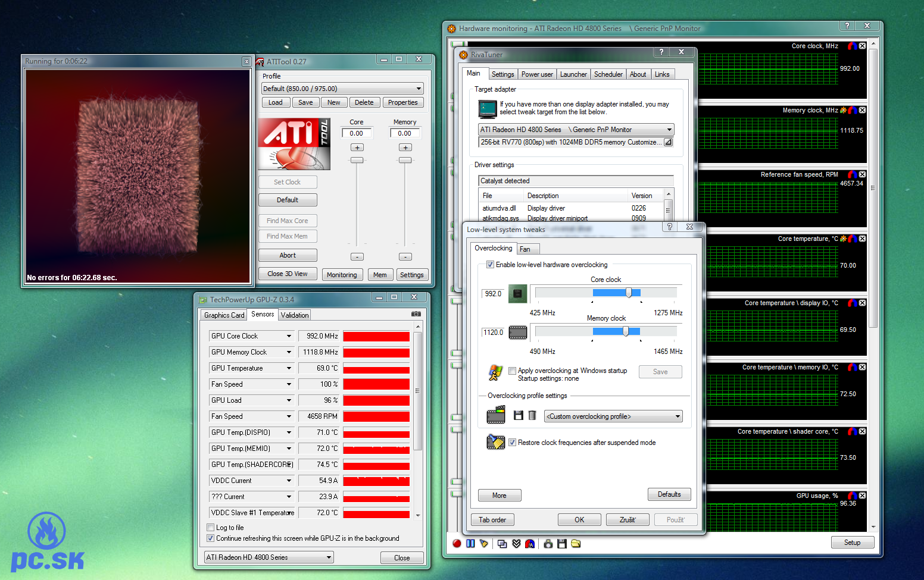Image resolution: width=924 pixels, height=580 pixels.
Task: Clear monitoring history with the broom icon
Action: (483, 543)
